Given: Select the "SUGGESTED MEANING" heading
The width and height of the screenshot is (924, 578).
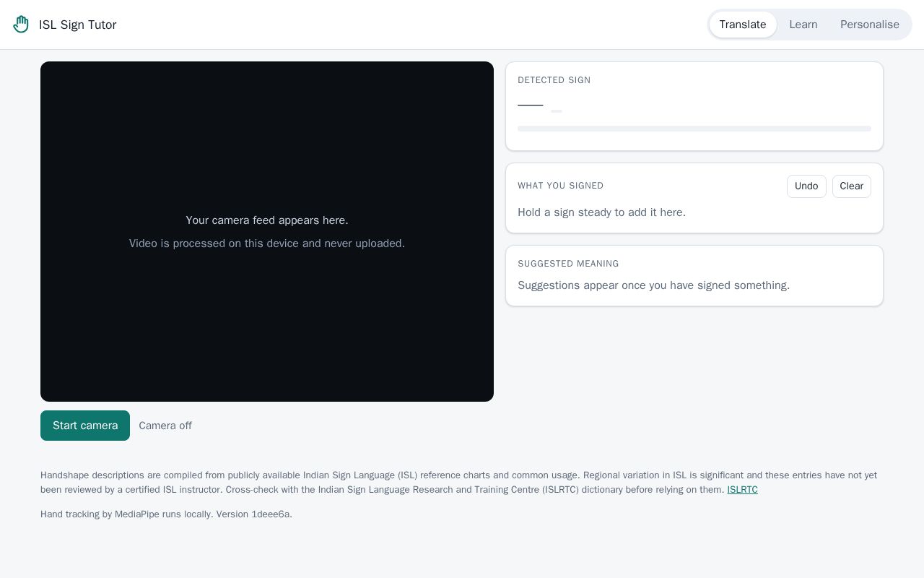Looking at the screenshot, I should tap(568, 264).
